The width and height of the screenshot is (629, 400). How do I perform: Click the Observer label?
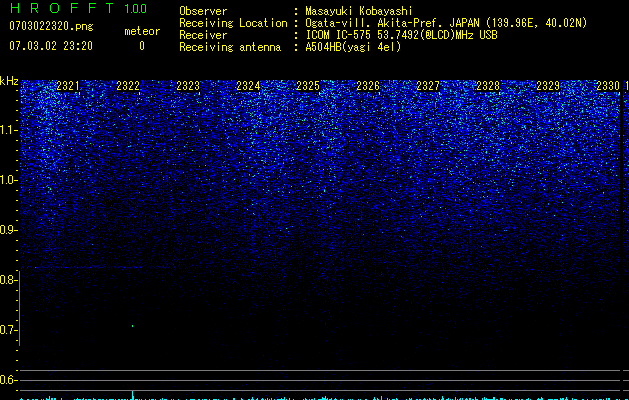tap(203, 11)
